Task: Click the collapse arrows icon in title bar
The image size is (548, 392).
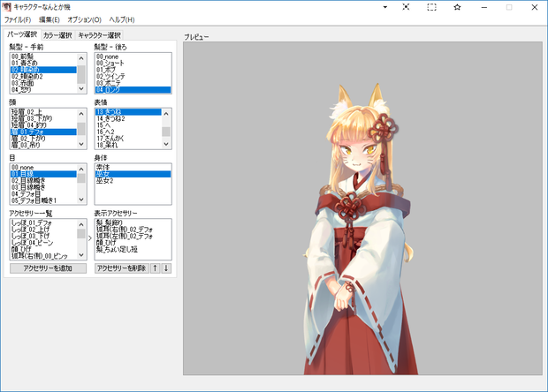Action: (x=406, y=7)
